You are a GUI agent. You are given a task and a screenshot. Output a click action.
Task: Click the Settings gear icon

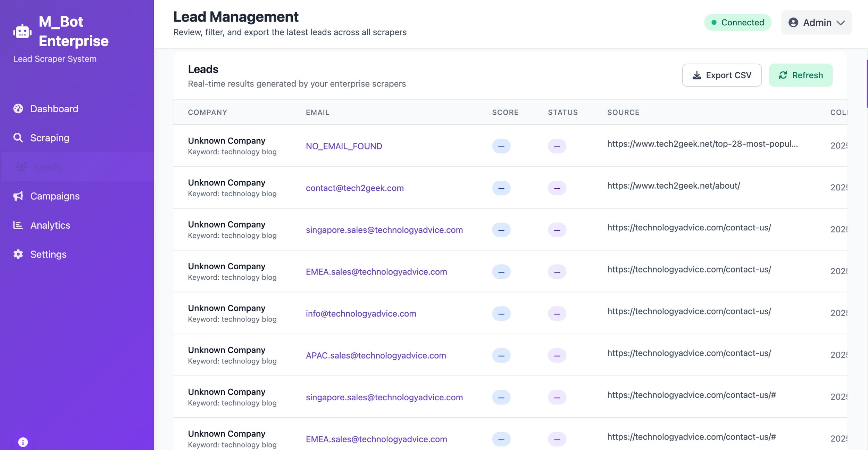[18, 254]
